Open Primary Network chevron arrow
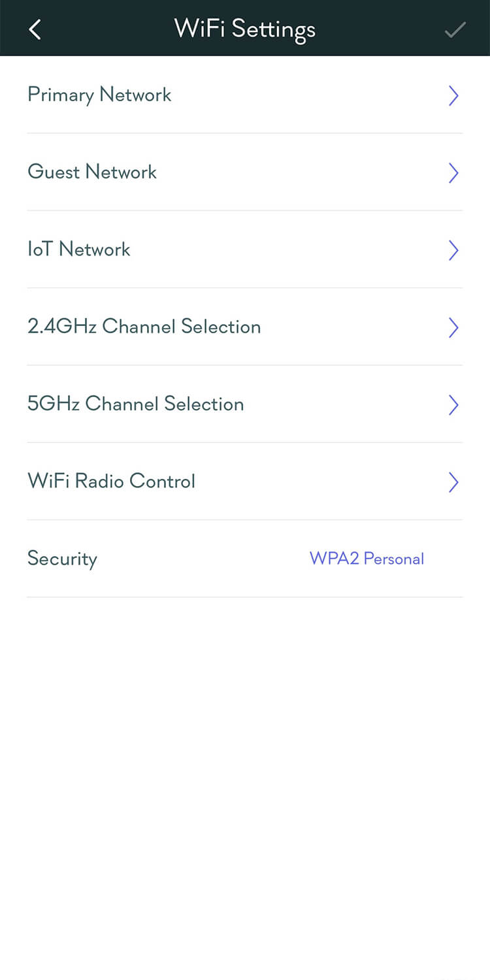This screenshot has width=490, height=980. [x=453, y=96]
